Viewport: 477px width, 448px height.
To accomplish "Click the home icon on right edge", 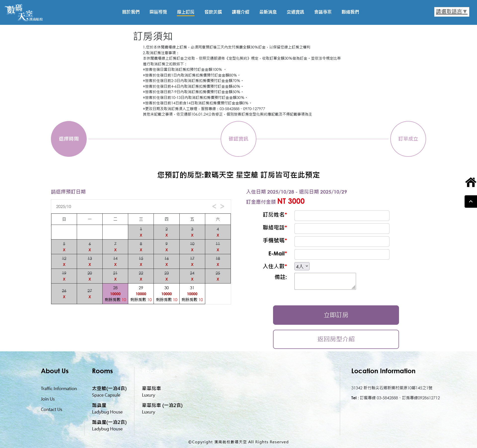I will click(x=471, y=182).
